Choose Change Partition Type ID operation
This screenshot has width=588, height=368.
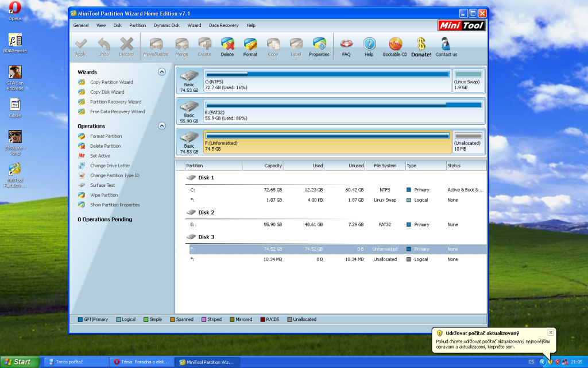point(115,175)
